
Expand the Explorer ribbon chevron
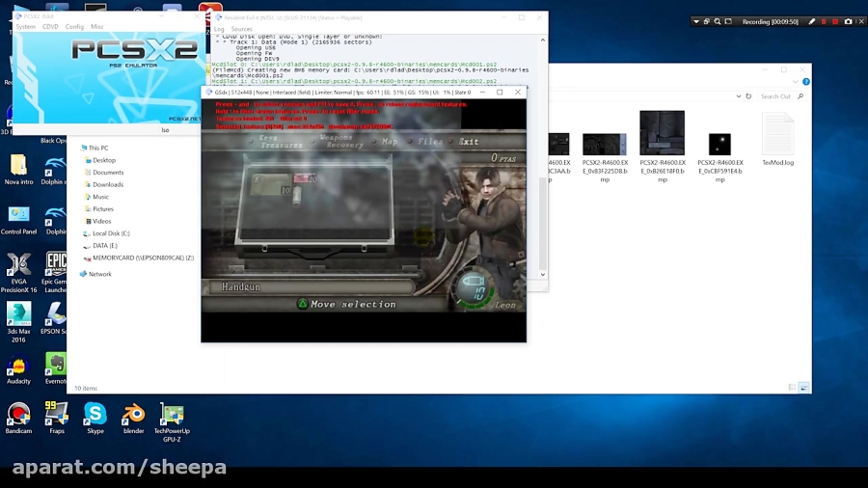pos(796,82)
